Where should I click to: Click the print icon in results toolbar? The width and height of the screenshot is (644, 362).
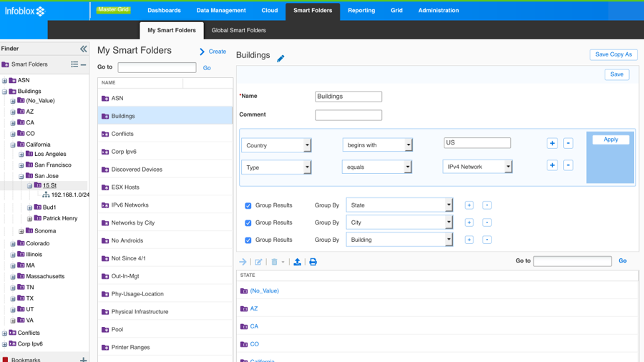click(313, 262)
